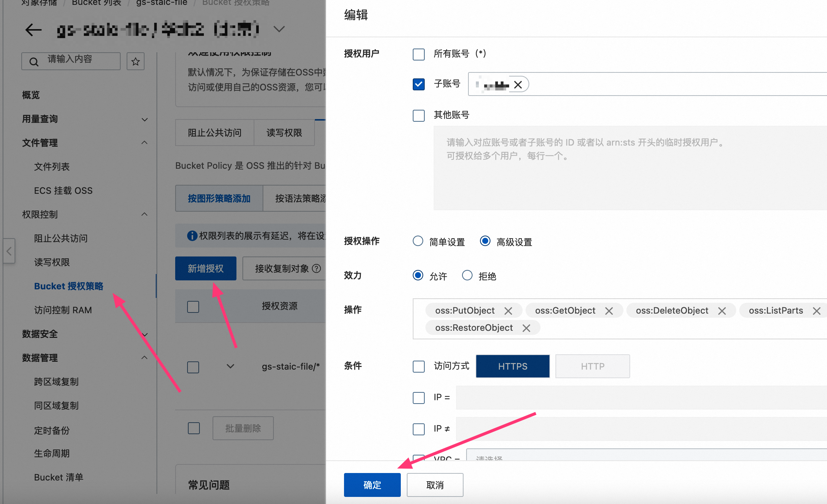This screenshot has width=827, height=504.
Task: Open 生命周期 in the sidebar
Action: pyautogui.click(x=52, y=453)
